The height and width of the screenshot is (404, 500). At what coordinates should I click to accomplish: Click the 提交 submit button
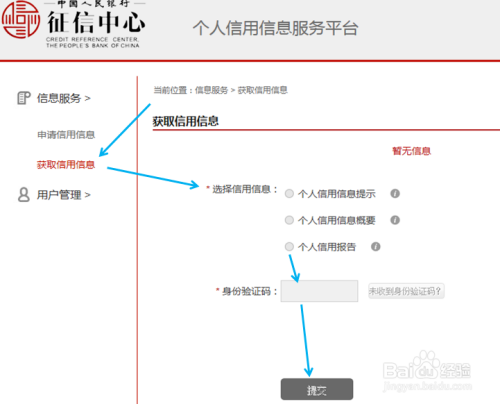pos(317,389)
